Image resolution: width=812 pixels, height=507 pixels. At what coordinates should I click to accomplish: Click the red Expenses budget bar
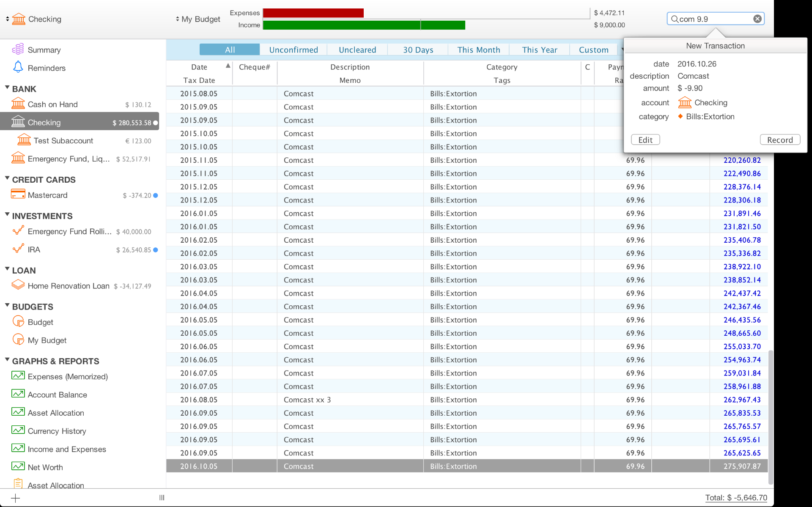coord(313,13)
